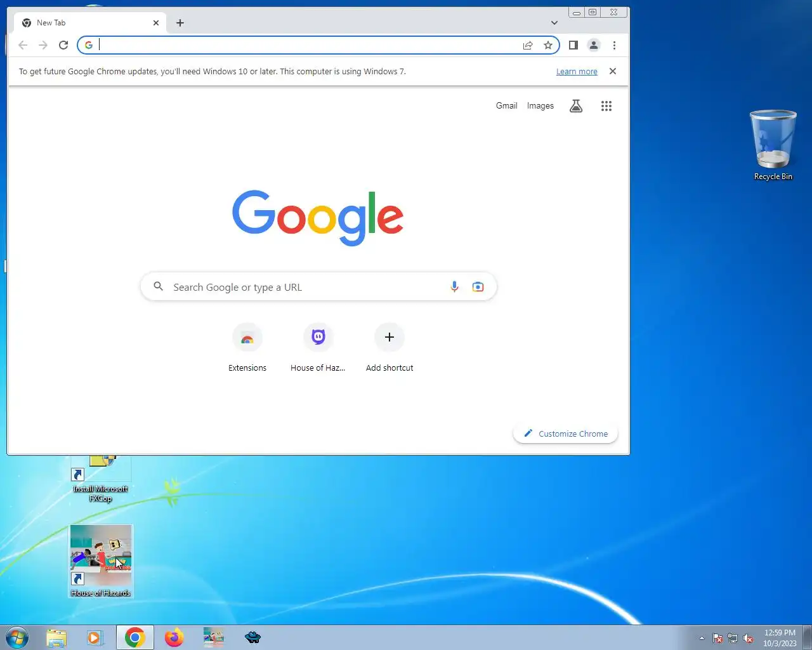Click the Google logo

318,217
